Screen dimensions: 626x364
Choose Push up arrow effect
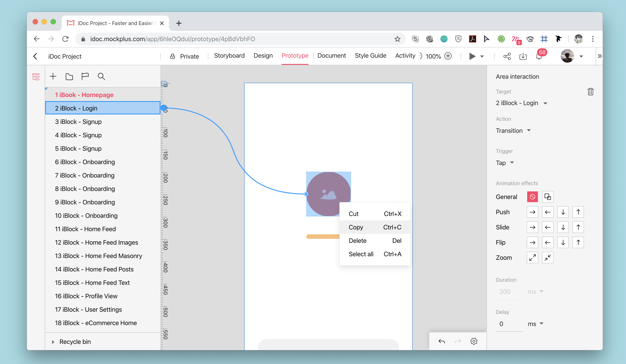tap(578, 212)
